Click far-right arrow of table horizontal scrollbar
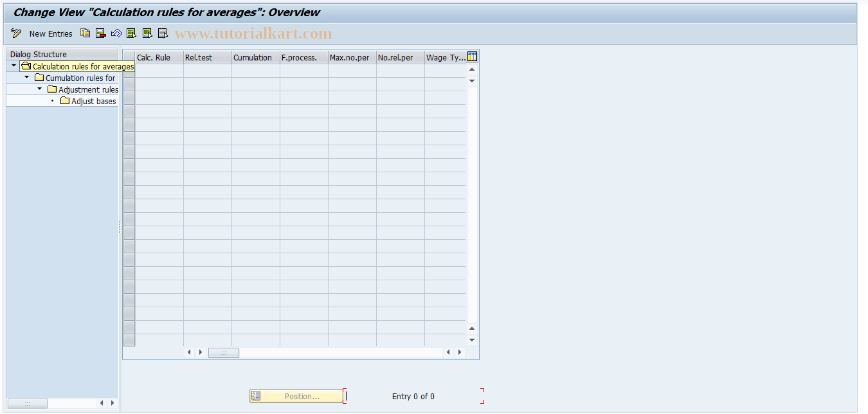The image size is (868, 414). tap(459, 352)
